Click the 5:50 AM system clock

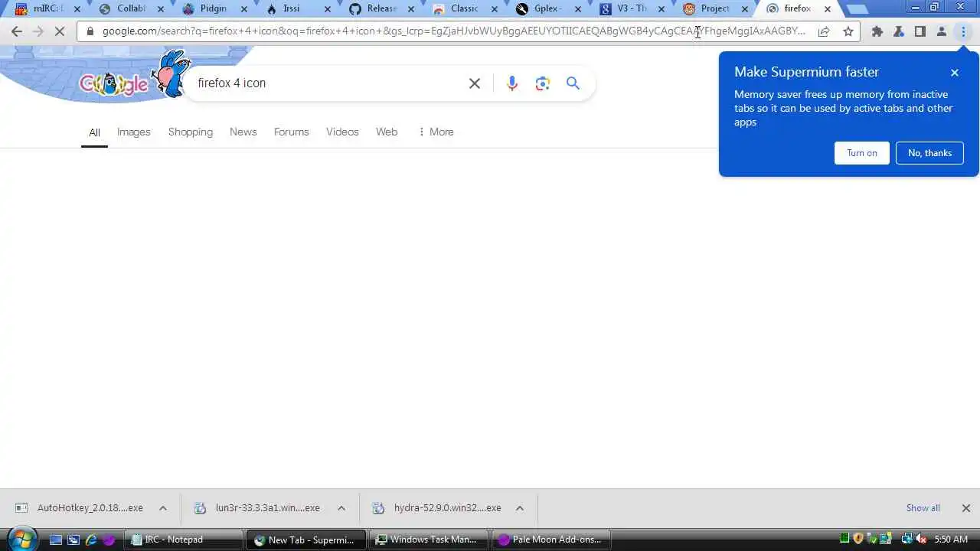click(x=952, y=540)
